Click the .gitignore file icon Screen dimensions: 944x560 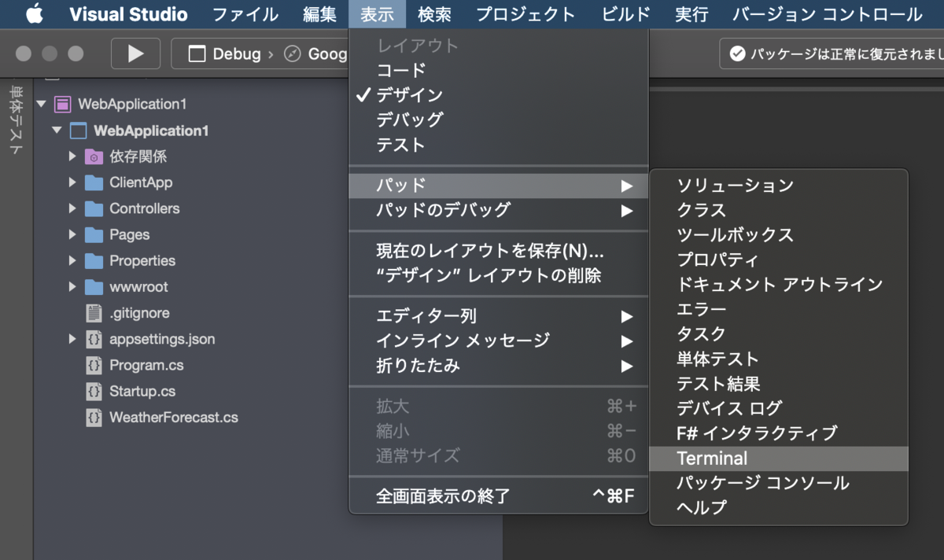tap(94, 313)
